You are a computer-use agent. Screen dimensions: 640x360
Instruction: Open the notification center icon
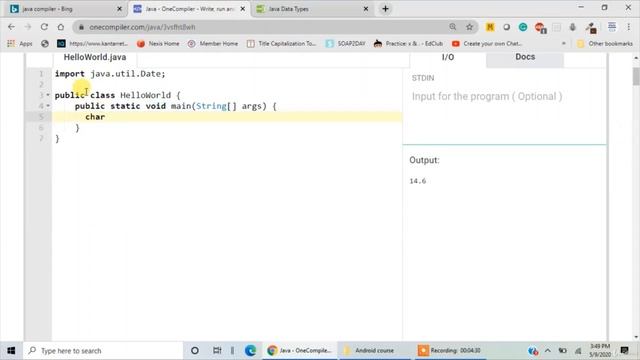pyautogui.click(x=624, y=351)
